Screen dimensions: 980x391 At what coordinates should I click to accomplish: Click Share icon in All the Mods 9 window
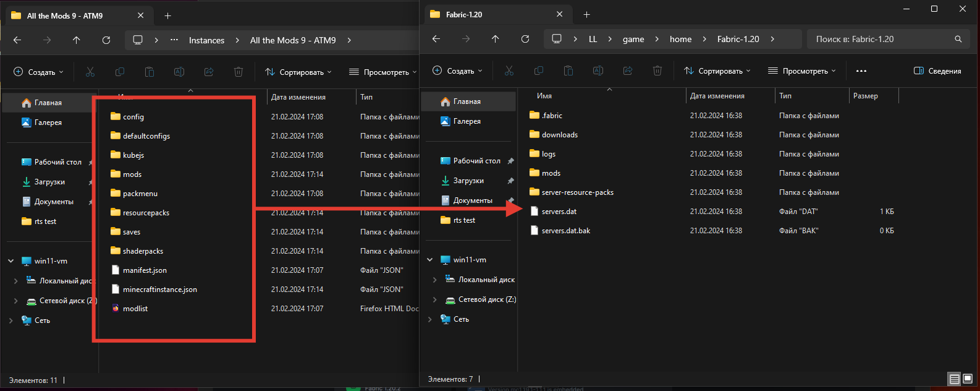[209, 72]
